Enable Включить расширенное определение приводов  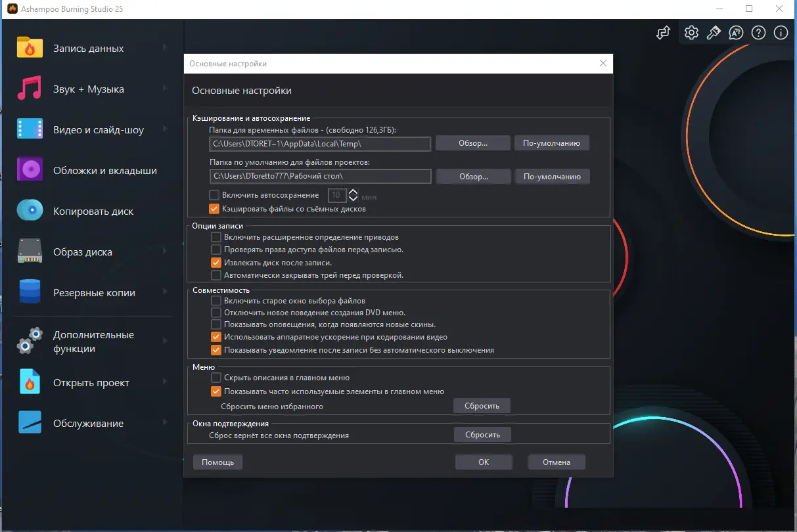click(x=216, y=236)
